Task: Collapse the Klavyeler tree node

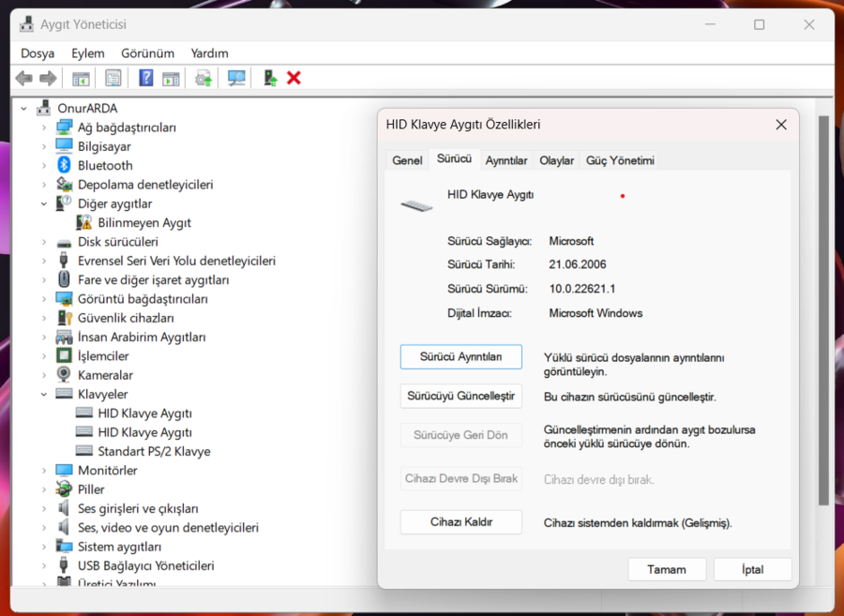Action: tap(44, 395)
